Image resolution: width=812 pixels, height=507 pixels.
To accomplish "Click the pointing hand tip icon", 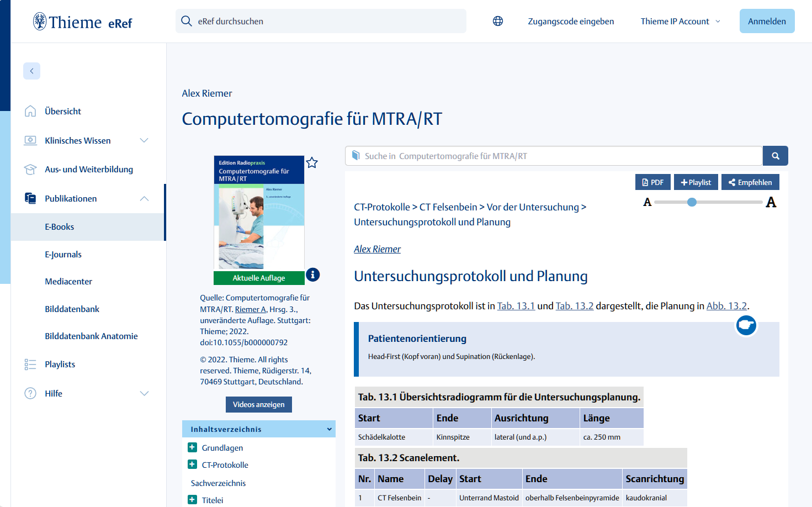I will [x=746, y=325].
